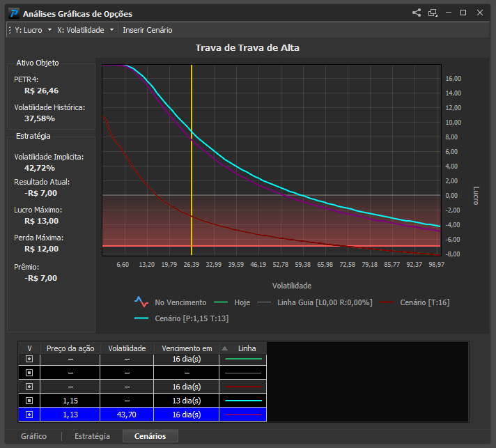This screenshot has width=496, height=448.
Task: Click price cell 1,15
Action: 70,401
